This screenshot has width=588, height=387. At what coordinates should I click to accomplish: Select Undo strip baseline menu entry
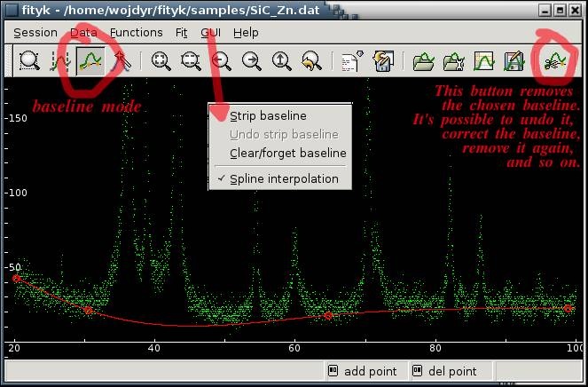(x=280, y=134)
